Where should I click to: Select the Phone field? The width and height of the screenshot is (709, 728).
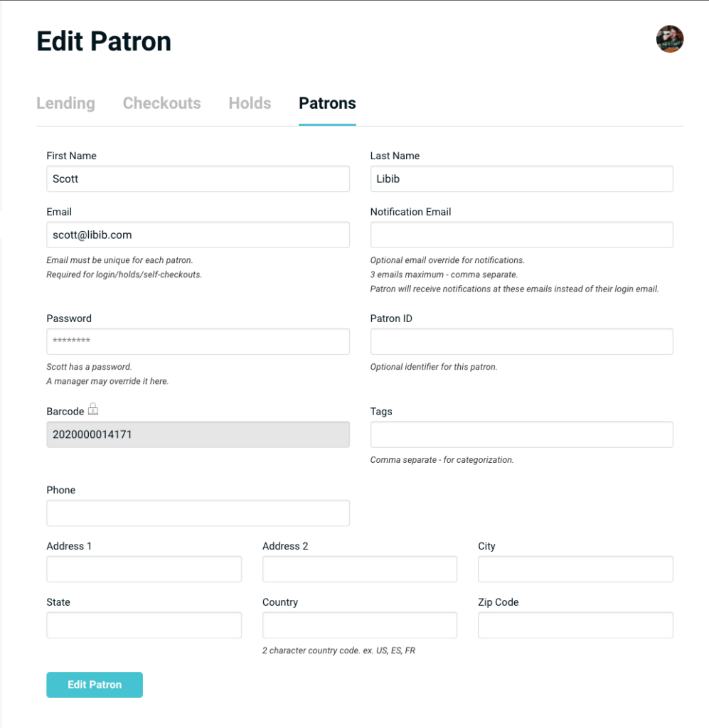[198, 513]
